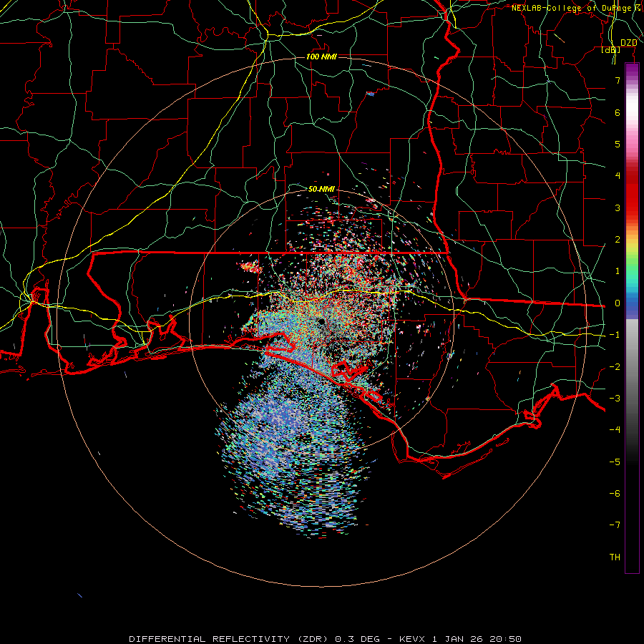This screenshot has height=644, width=644.
Task: Click the "0.3 DEG" elevation angle text
Action: pos(357,639)
